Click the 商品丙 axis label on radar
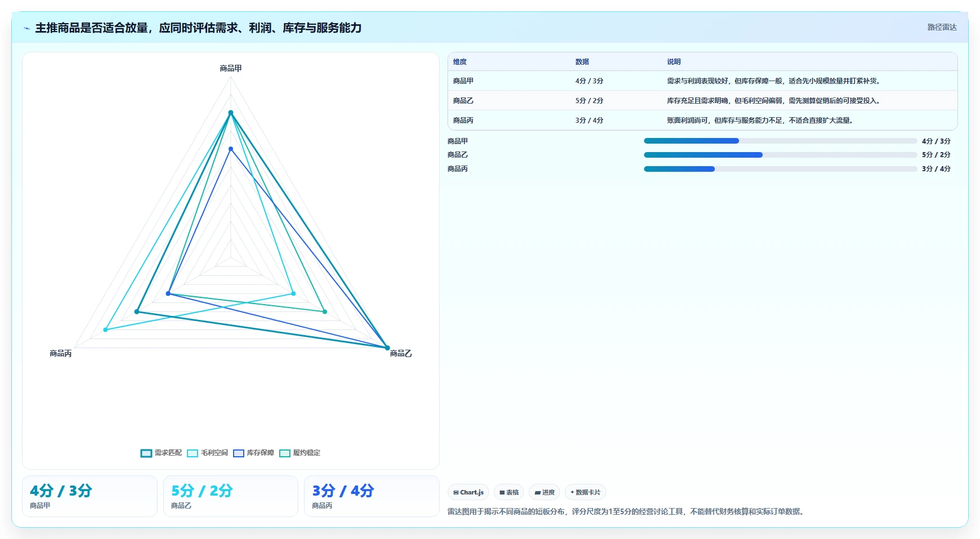This screenshot has height=539, width=980. click(61, 354)
